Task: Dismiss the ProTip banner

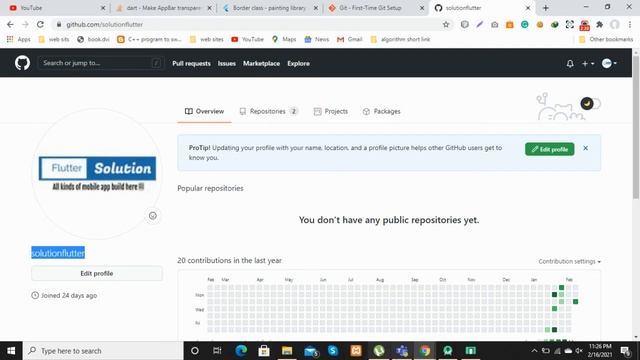Action: pyautogui.click(x=585, y=148)
